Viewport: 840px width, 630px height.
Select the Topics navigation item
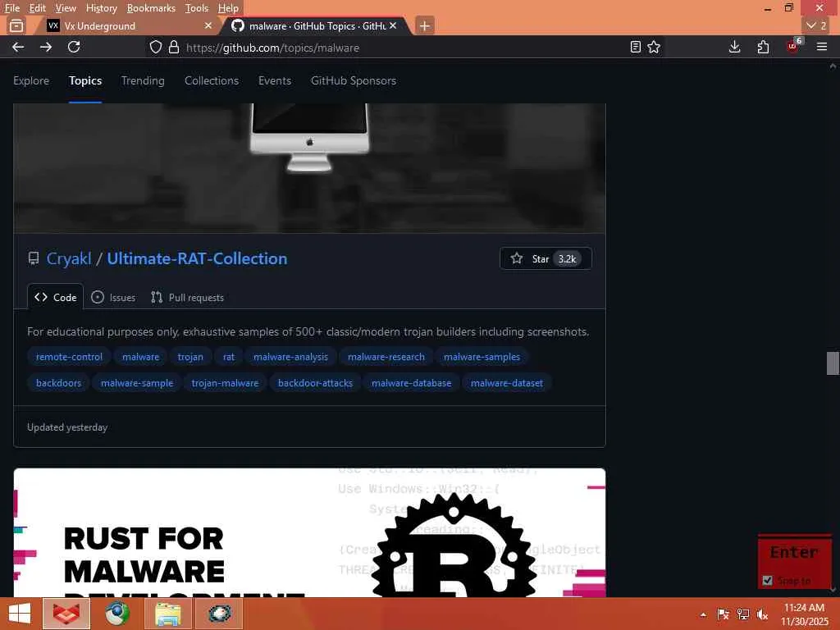(x=85, y=80)
